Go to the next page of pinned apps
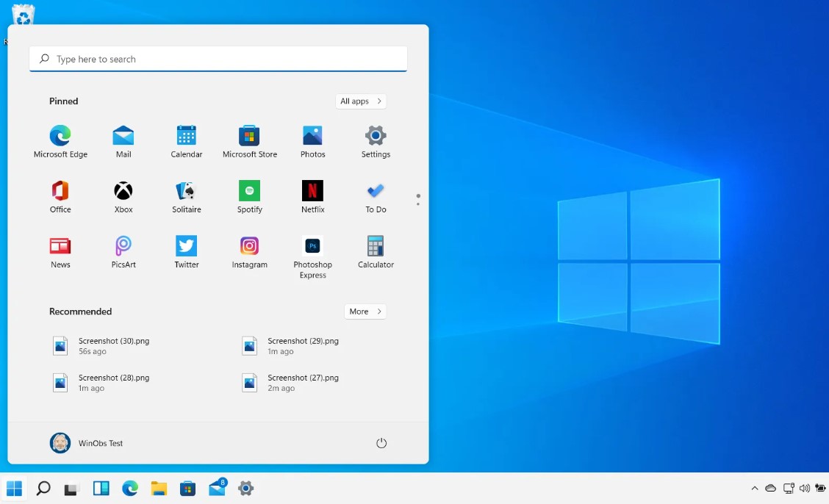The image size is (829, 504). 418,204
